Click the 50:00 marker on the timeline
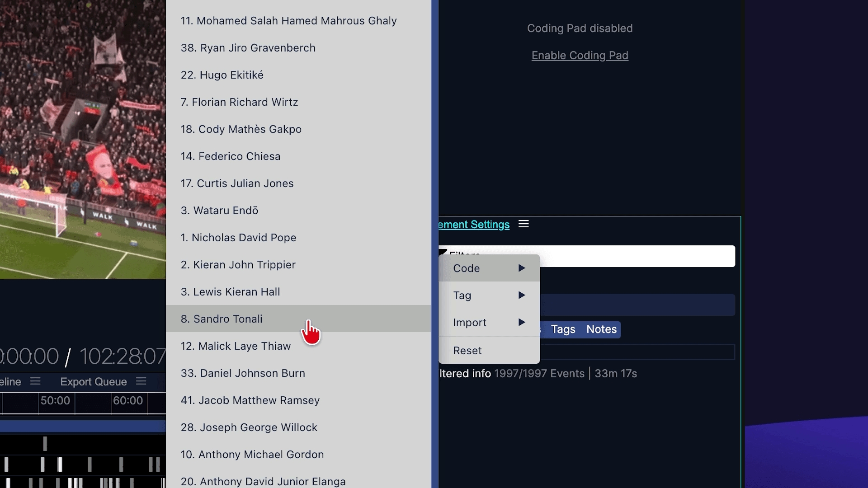The image size is (868, 488). [x=55, y=401]
